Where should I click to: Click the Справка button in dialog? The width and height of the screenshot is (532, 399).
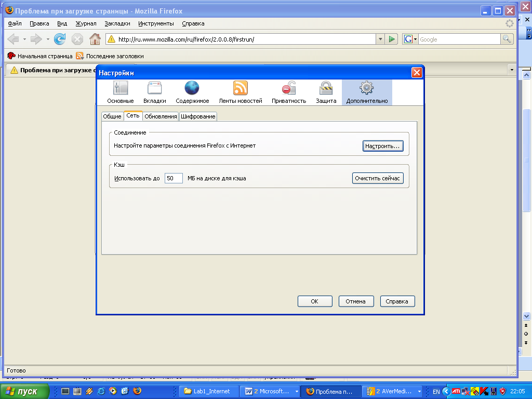397,301
